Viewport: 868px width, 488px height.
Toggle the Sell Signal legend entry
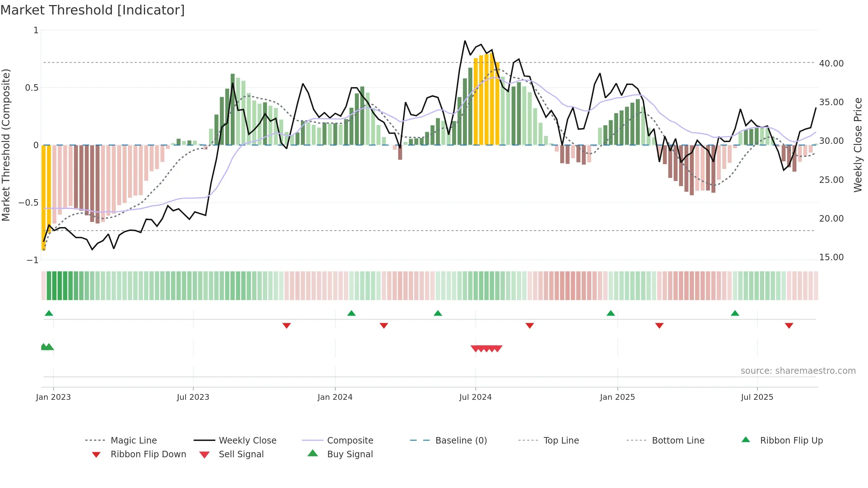231,454
